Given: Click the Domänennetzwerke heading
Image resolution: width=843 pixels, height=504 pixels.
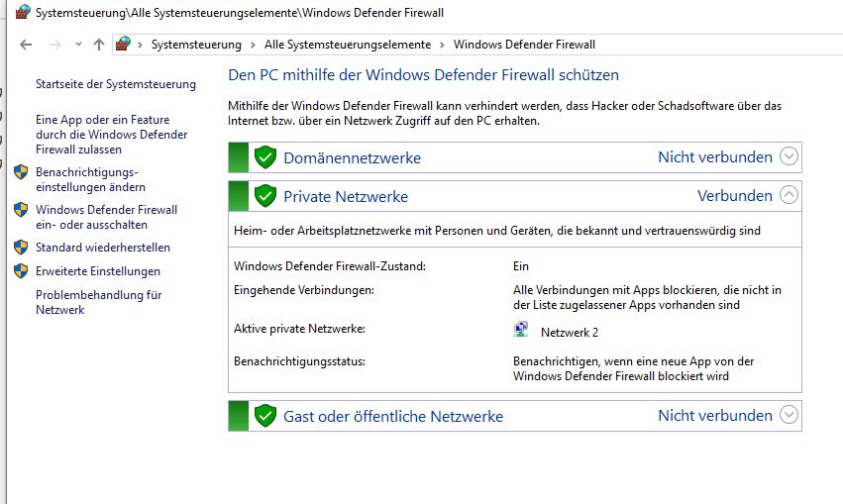Looking at the screenshot, I should pyautogui.click(x=352, y=158).
